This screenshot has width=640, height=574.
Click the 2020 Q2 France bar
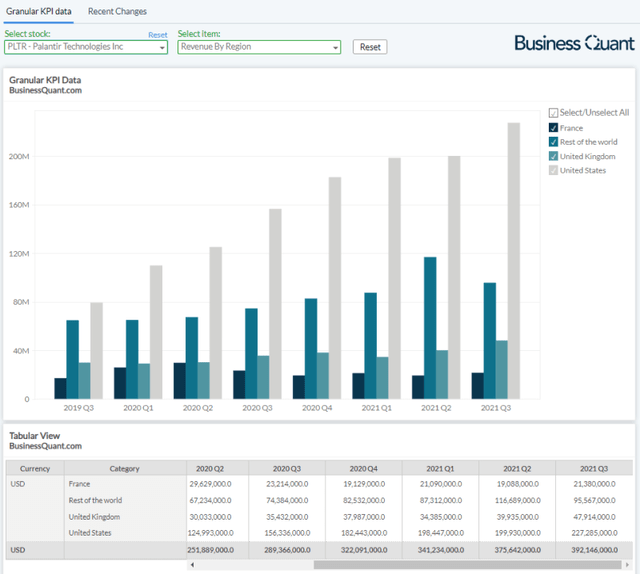coord(180,381)
